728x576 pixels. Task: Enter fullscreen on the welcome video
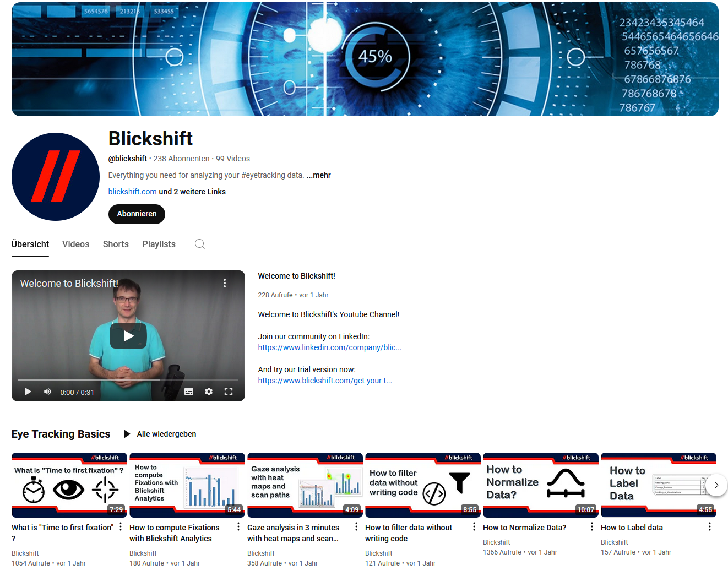coord(229,392)
